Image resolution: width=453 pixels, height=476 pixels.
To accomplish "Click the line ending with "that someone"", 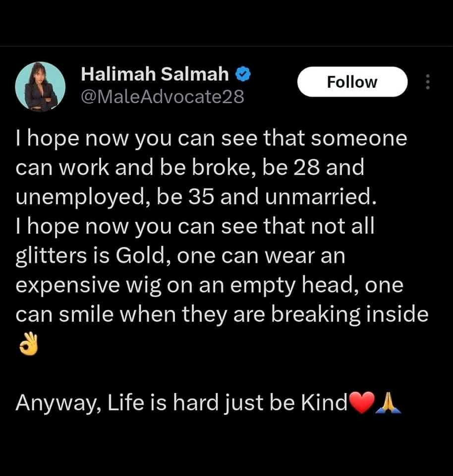I will click(x=212, y=139).
